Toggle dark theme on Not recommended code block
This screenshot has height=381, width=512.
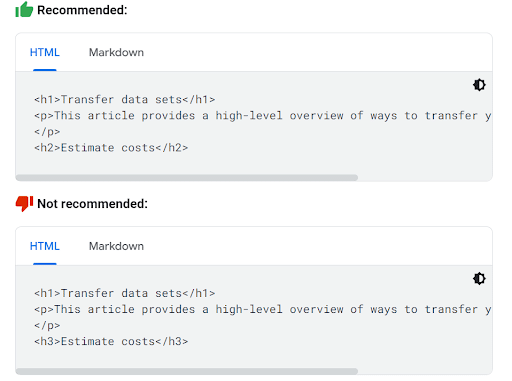point(479,279)
